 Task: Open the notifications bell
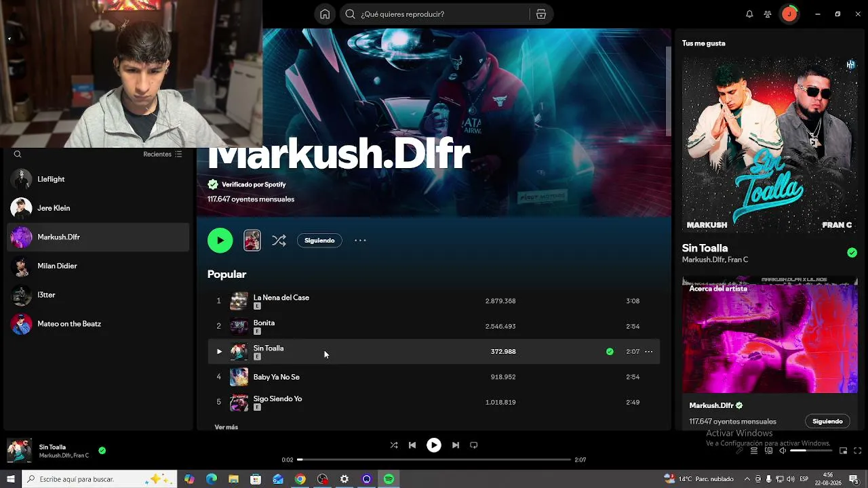pyautogui.click(x=749, y=14)
